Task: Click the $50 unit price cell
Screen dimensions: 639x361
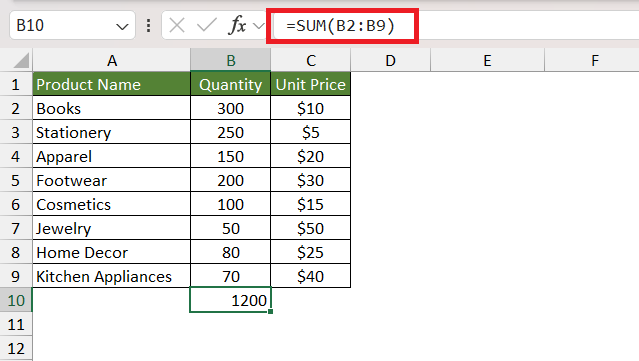Action: (311, 229)
